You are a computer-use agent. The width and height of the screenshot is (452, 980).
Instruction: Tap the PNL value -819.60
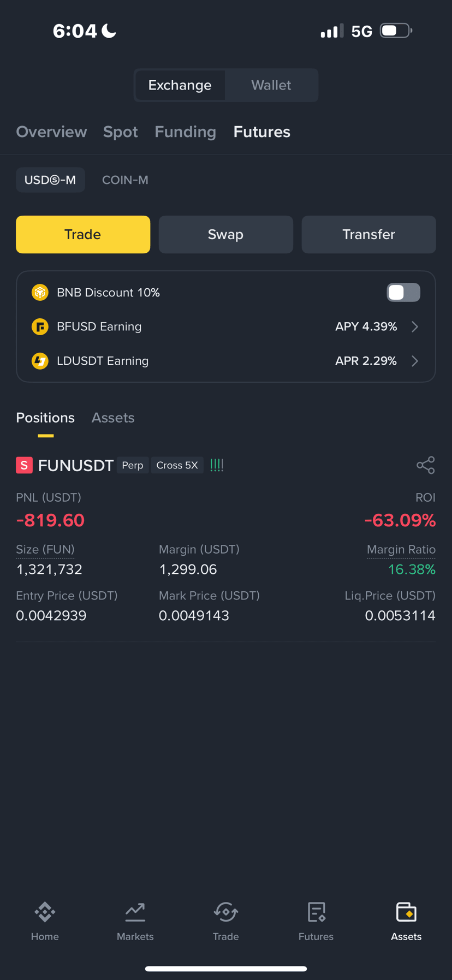point(50,520)
